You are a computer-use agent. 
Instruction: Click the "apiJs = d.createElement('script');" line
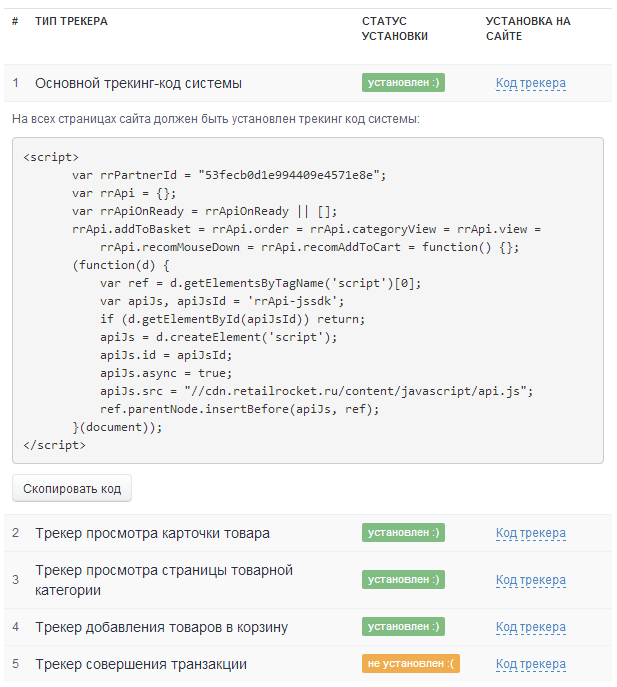point(218,337)
